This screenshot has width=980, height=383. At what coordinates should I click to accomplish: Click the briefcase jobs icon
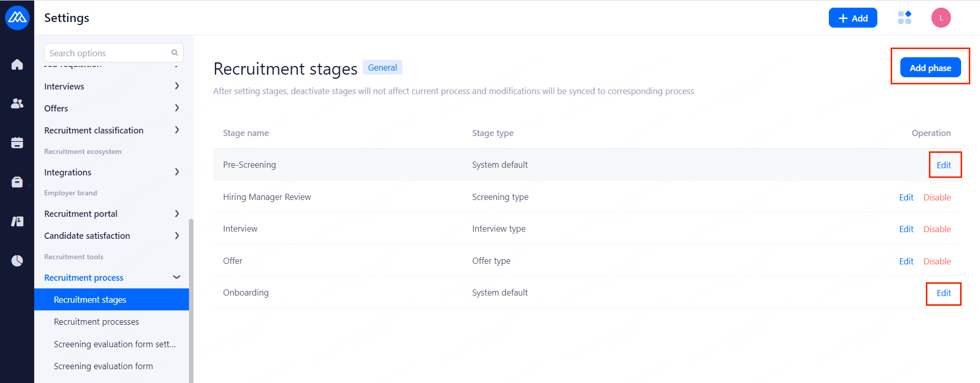pos(17,182)
